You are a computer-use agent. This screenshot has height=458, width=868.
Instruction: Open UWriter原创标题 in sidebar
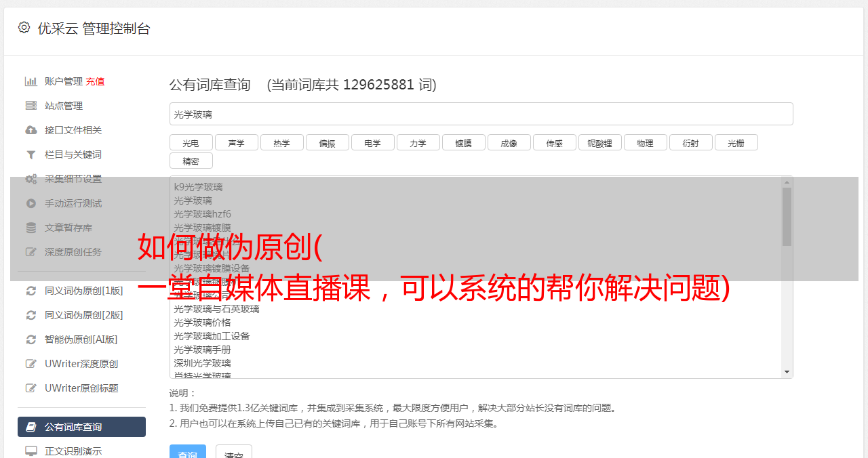[81, 388]
